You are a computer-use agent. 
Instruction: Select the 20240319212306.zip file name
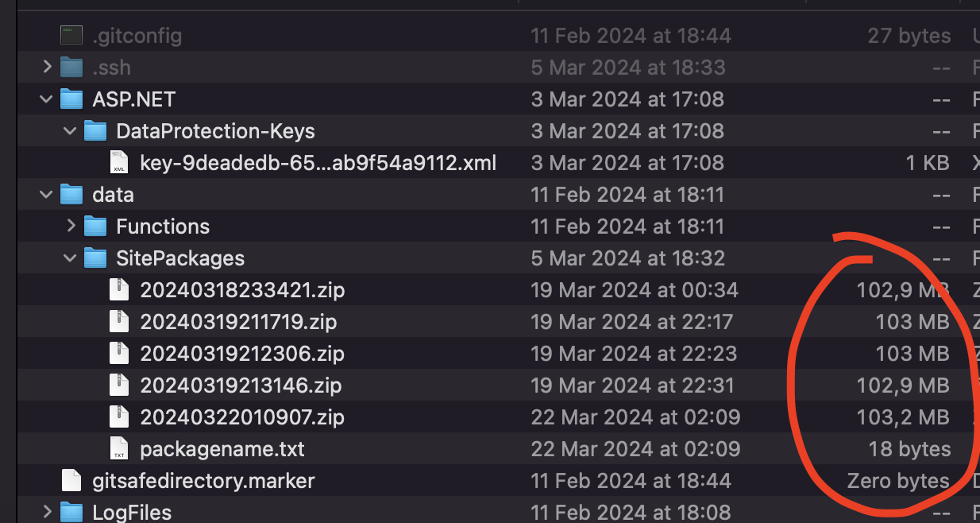click(242, 354)
